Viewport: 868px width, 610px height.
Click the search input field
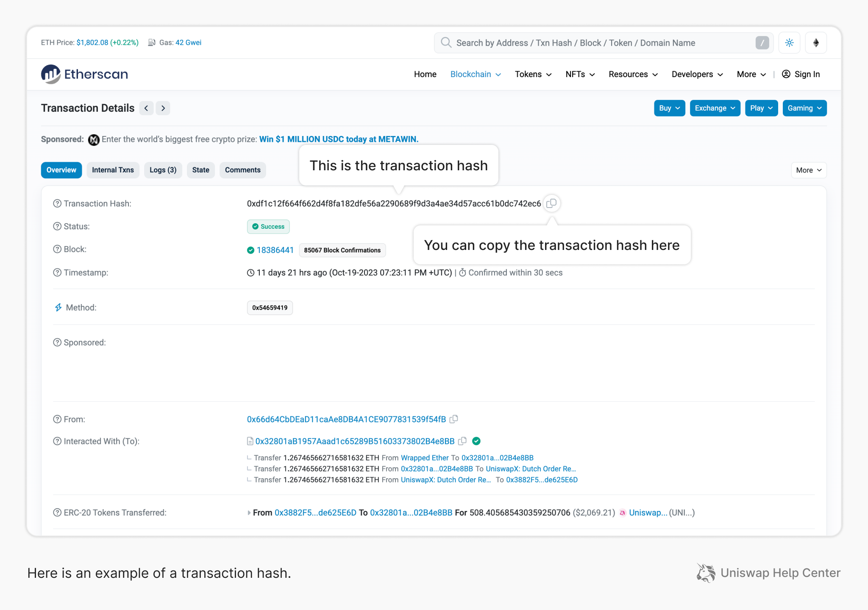point(593,42)
